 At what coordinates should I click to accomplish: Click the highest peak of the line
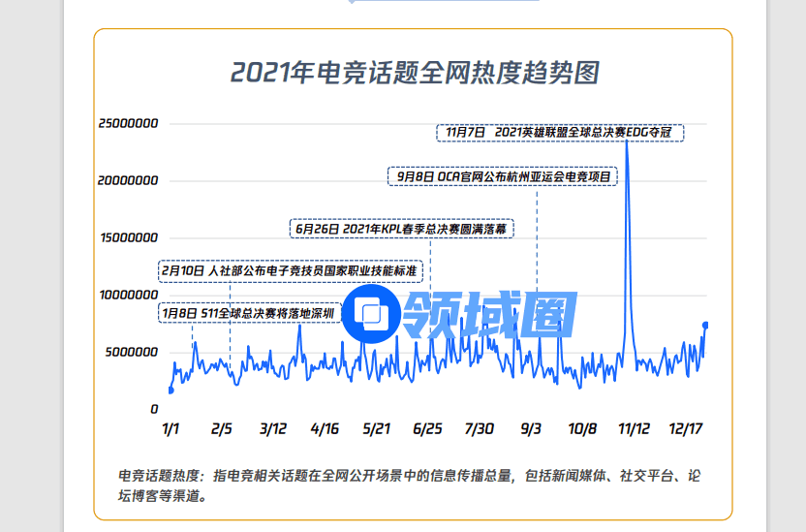point(627,141)
